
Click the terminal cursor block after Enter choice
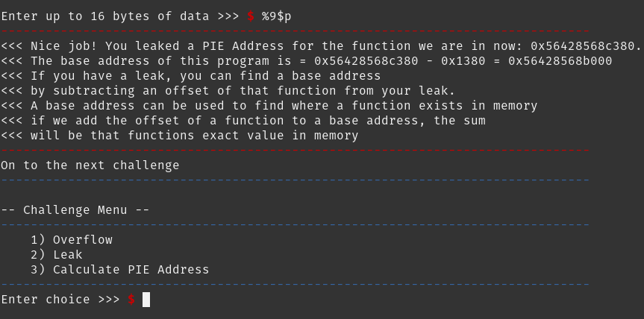(146, 300)
